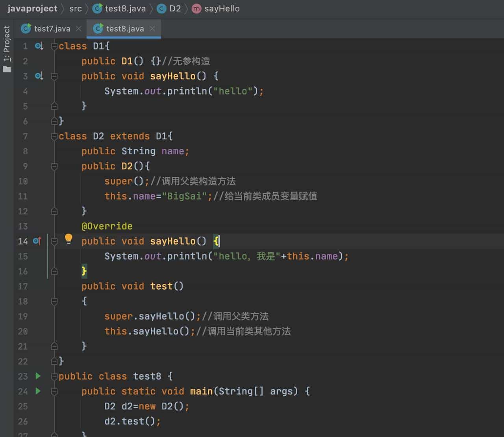Screen dimensions: 504x437
Task: Click the overridden marker on line 1
Action: 39,46
